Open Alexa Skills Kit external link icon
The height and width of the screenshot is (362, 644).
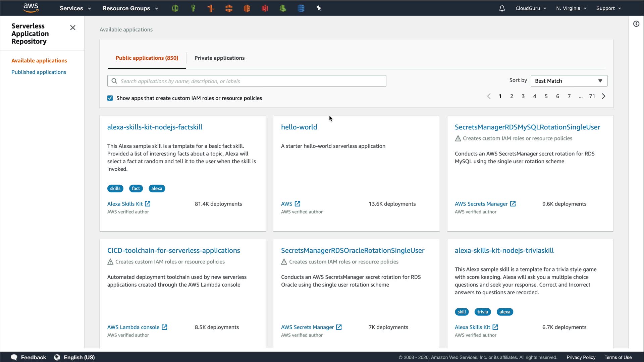(148, 204)
